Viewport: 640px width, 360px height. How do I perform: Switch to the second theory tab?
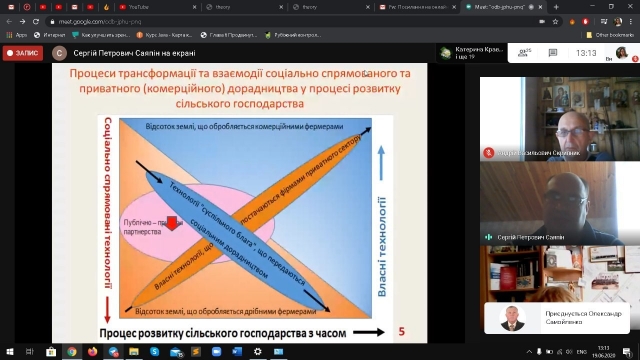coord(331,7)
